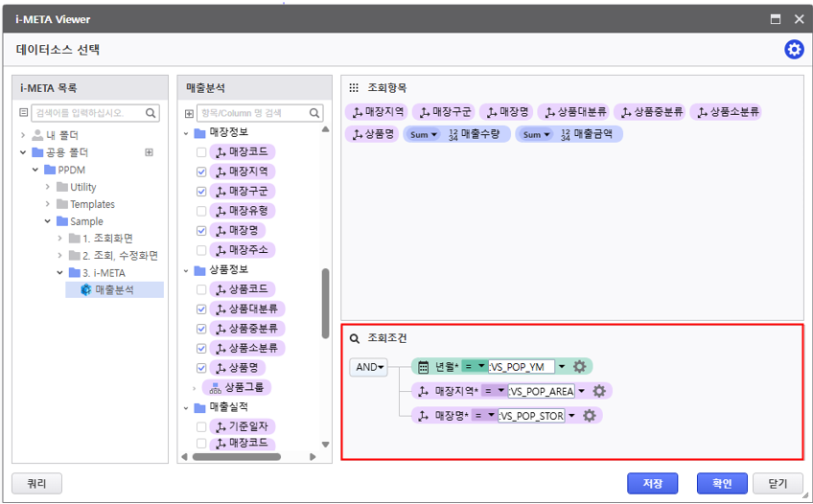
Task: Click gear icon beside 년월 condition
Action: pyautogui.click(x=579, y=366)
